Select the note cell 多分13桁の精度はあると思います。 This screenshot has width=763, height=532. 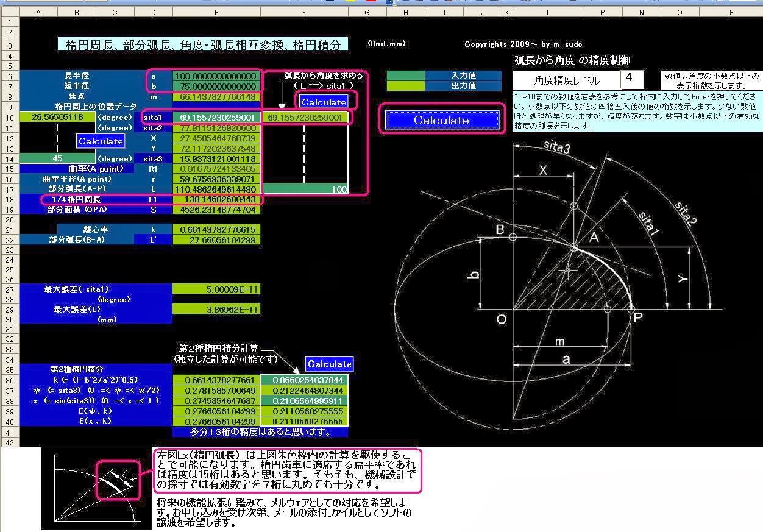coord(260,432)
